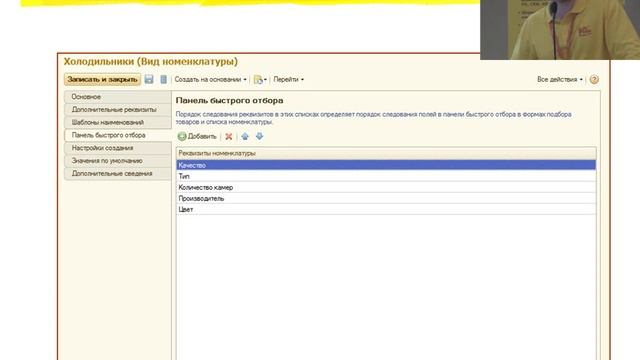Select the Тип row

(386, 176)
